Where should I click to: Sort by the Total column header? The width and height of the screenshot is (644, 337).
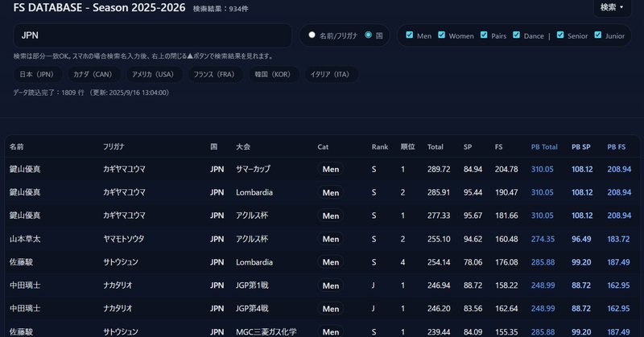coord(435,146)
